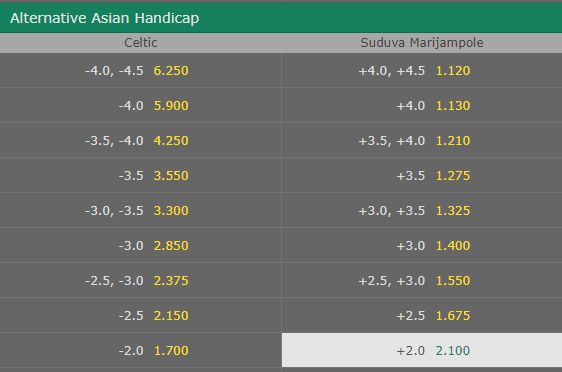The width and height of the screenshot is (562, 372).
Task: Select Celtic -4.0, -4.5 at 6.250
Action: 140,71
